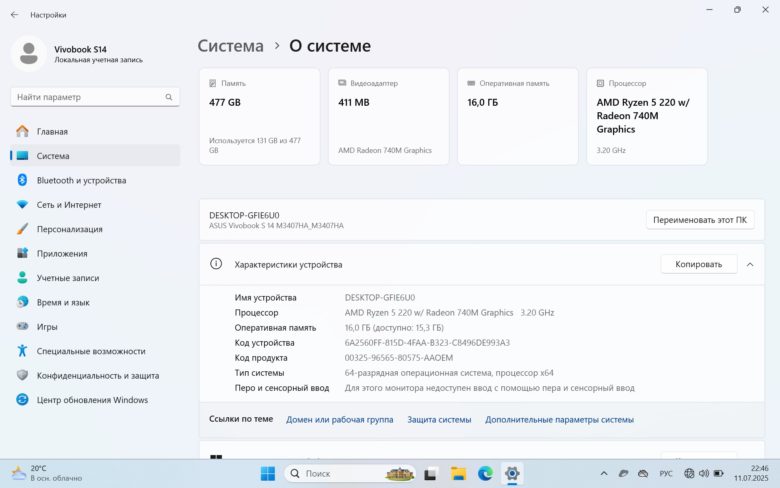Click the Конфиденциальность и защита shield icon
780x488 pixels.
[x=22, y=375]
